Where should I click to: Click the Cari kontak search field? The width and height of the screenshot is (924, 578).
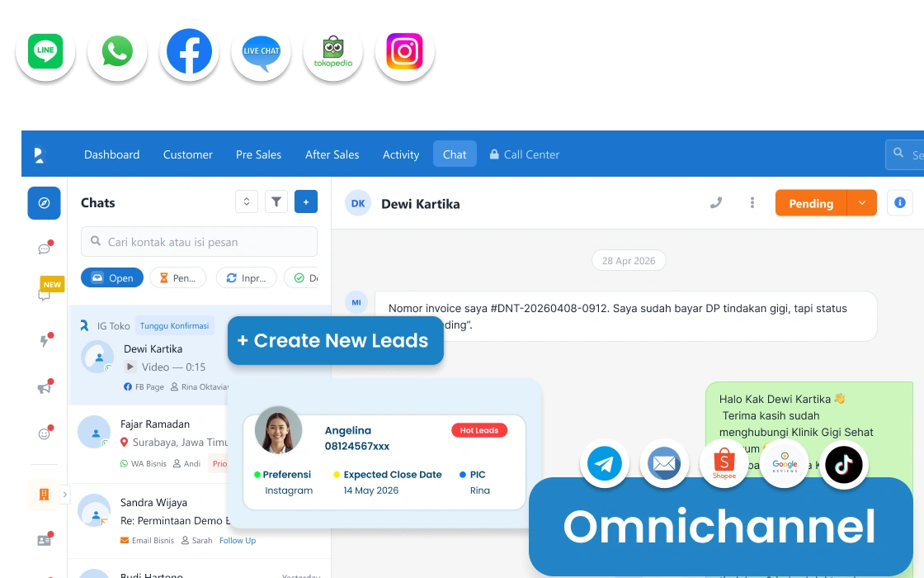pos(199,242)
